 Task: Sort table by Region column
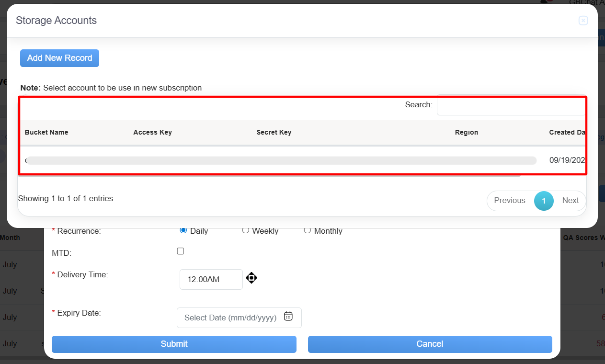(466, 132)
